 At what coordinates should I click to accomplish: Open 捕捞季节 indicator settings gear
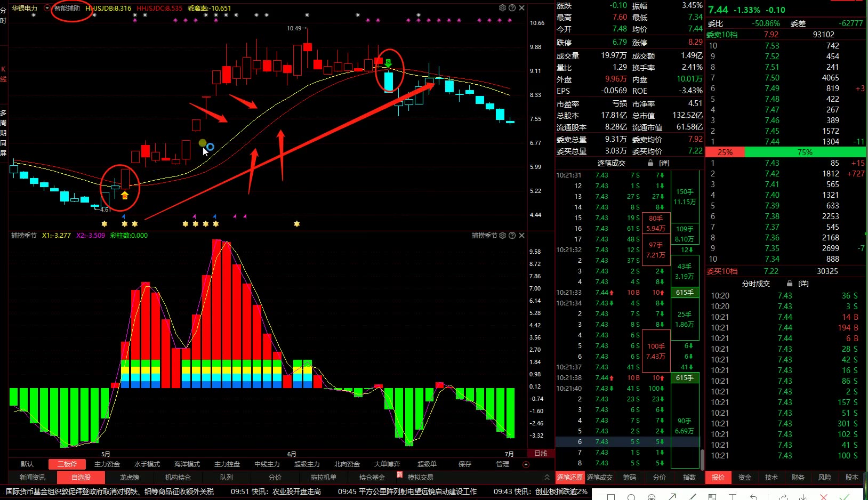pyautogui.click(x=502, y=235)
